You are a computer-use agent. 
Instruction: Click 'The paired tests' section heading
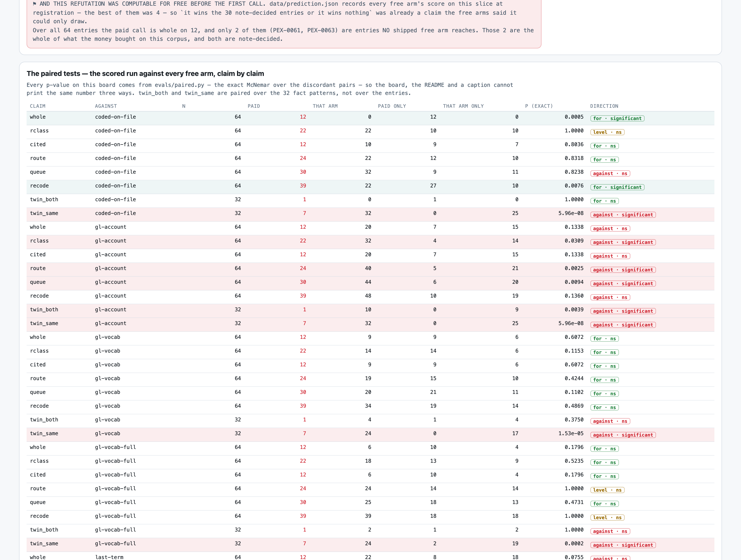(x=145, y=74)
